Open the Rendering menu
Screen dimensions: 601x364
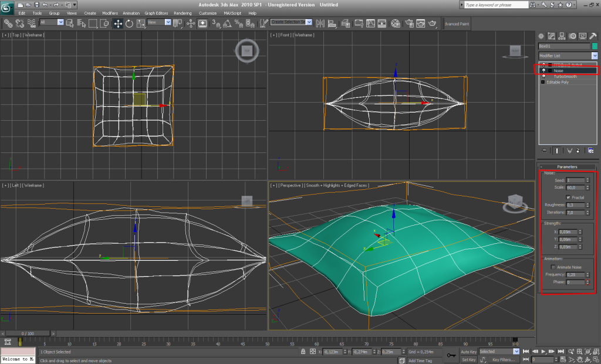click(x=183, y=13)
